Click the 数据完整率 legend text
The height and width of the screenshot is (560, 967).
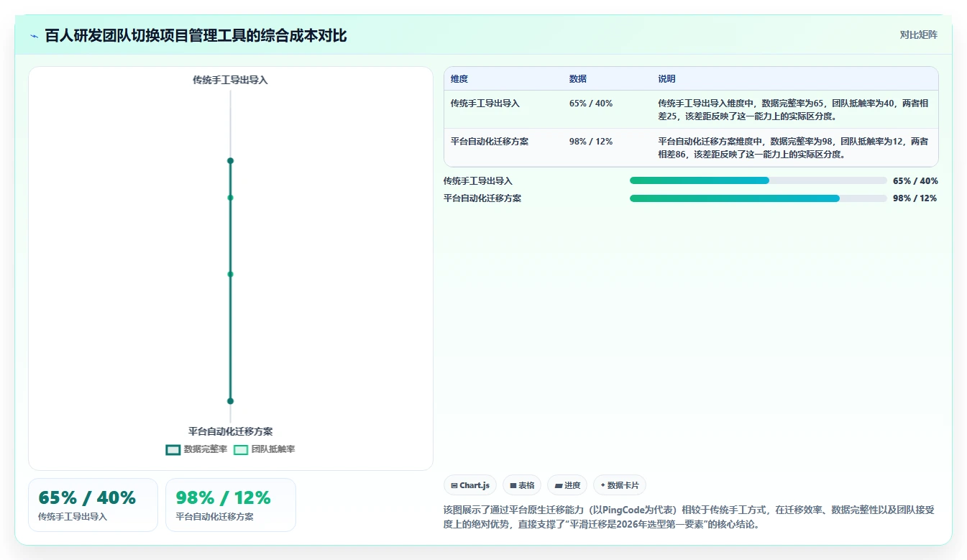pos(206,449)
